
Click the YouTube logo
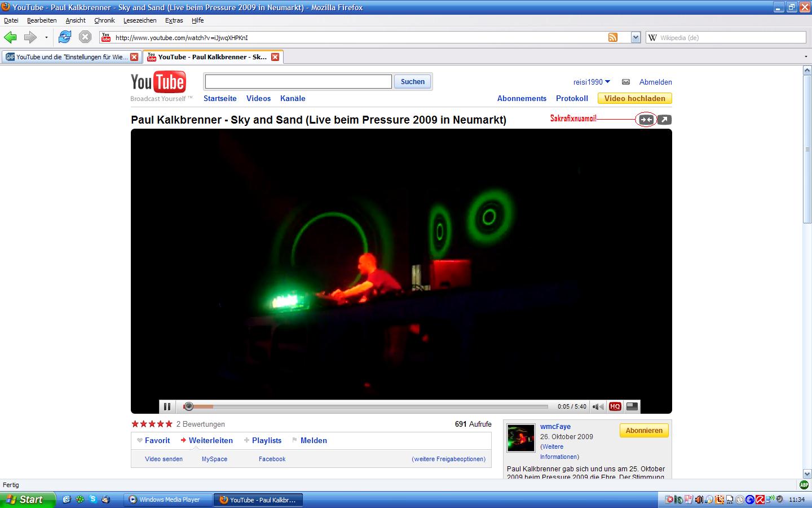coord(158,82)
